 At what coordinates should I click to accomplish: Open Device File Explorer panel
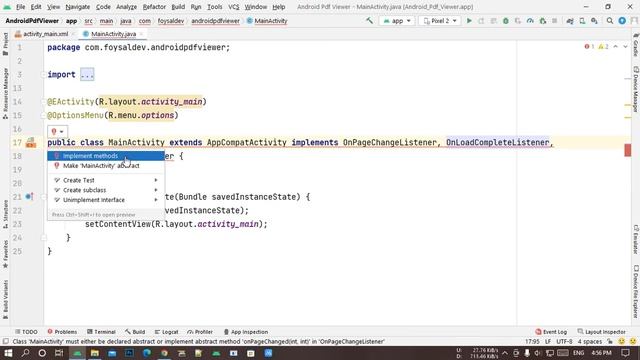[x=636, y=291]
